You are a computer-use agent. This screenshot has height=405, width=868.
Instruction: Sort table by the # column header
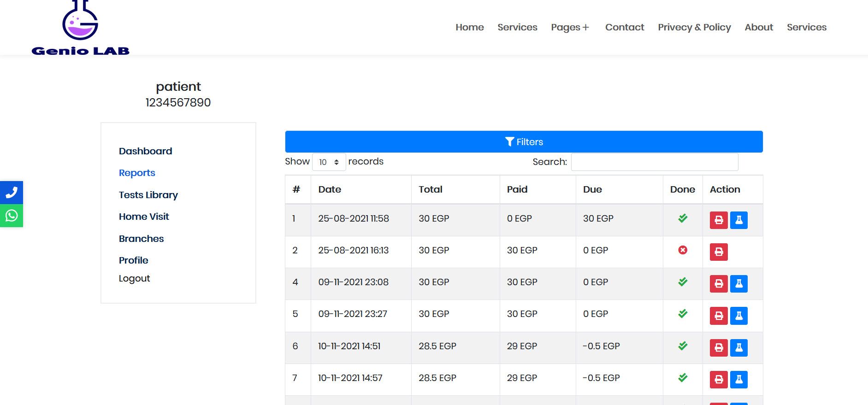(x=298, y=189)
